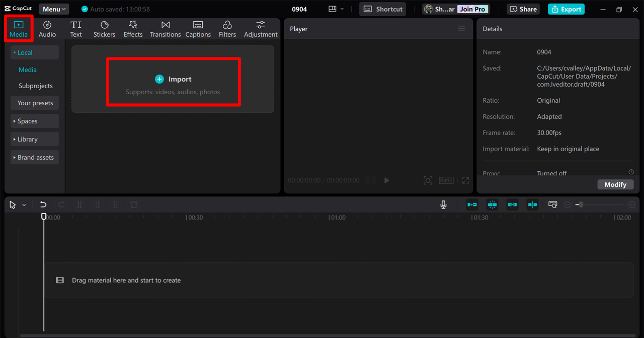The width and height of the screenshot is (644, 338).
Task: Switch to the Effects tab
Action: click(133, 29)
